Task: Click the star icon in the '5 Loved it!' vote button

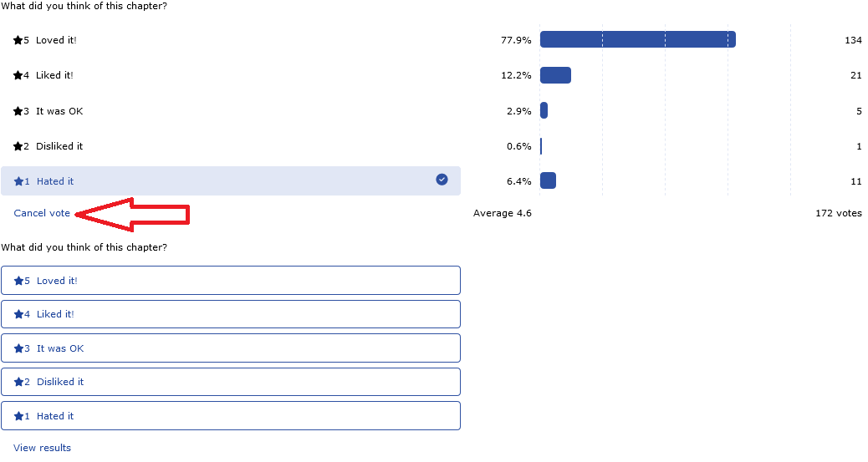Action: [18, 281]
